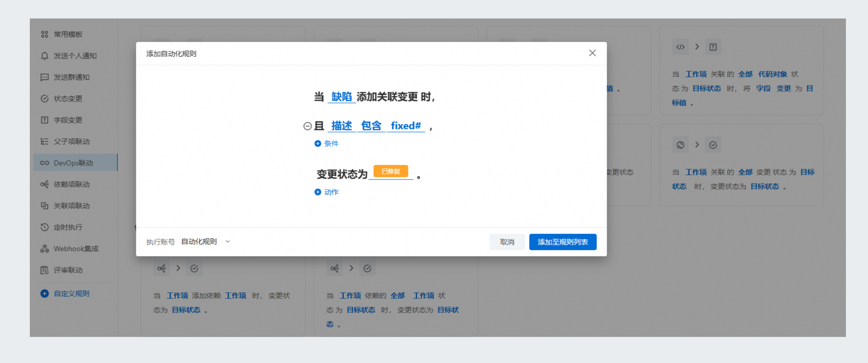Screen dimensions: 868x363
Task: Click 自定义规则 link in sidebar
Action: (71, 294)
